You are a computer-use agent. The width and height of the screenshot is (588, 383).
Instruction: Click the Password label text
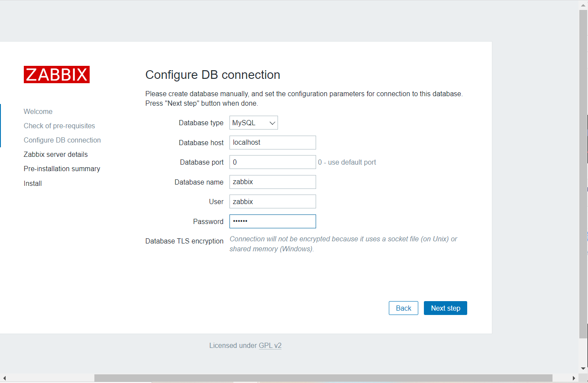(208, 221)
